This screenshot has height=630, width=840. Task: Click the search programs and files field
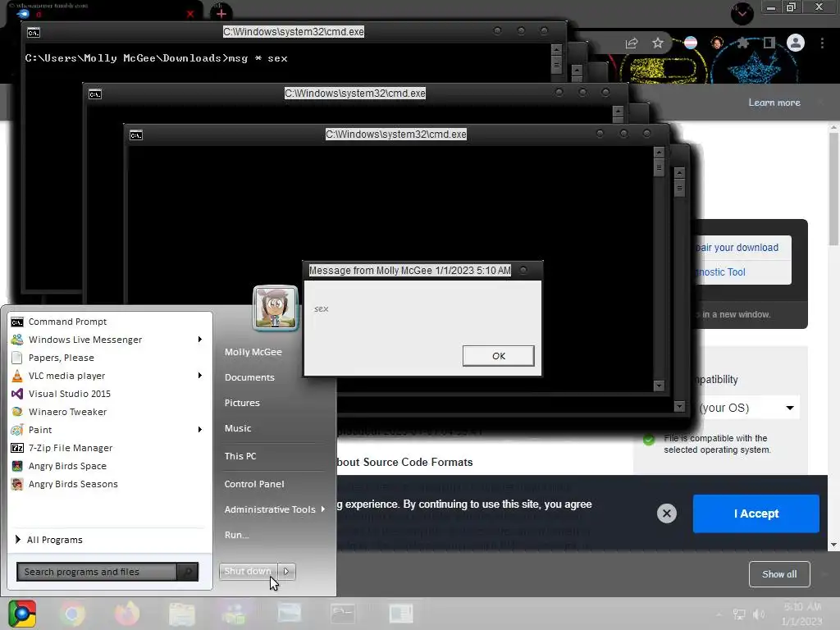tap(97, 572)
